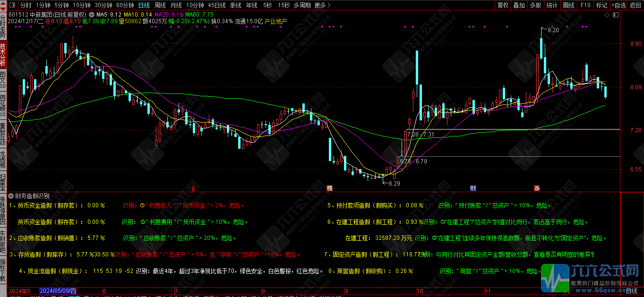
Task: Toggle 叠加 overlay mode
Action: tap(519, 5)
